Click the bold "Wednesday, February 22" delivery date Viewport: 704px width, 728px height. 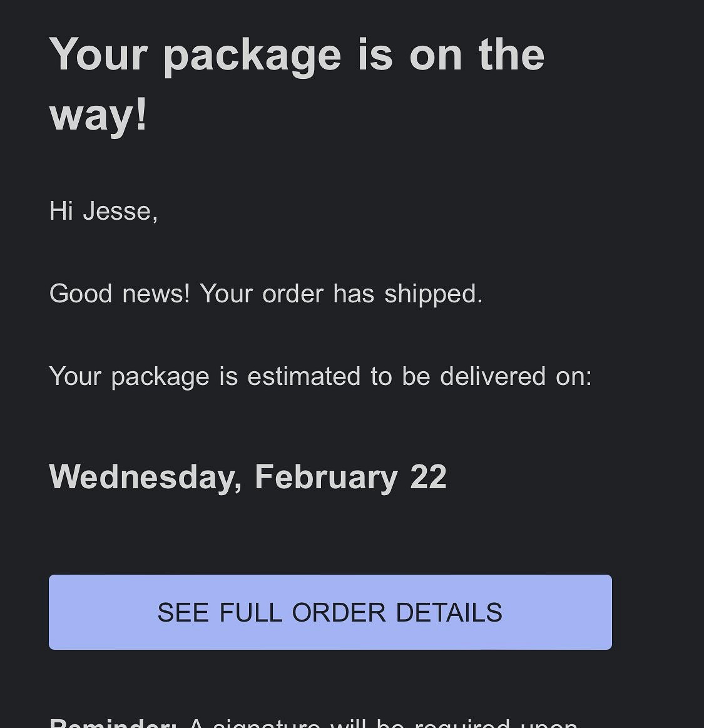[248, 477]
